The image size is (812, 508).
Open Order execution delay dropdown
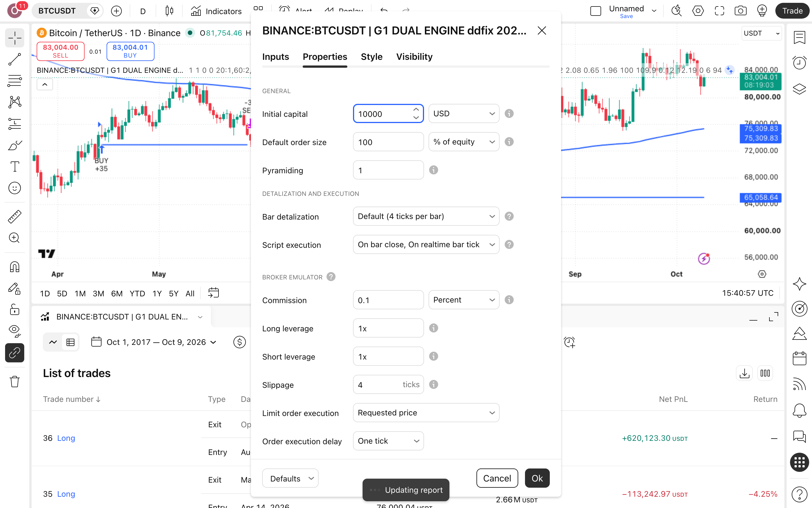[x=388, y=441]
